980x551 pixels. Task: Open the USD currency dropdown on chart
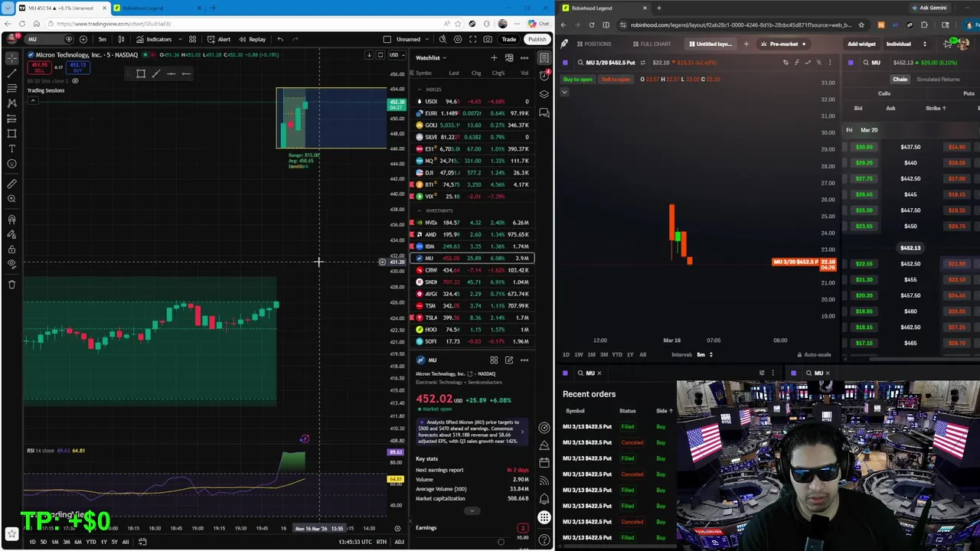(x=396, y=55)
